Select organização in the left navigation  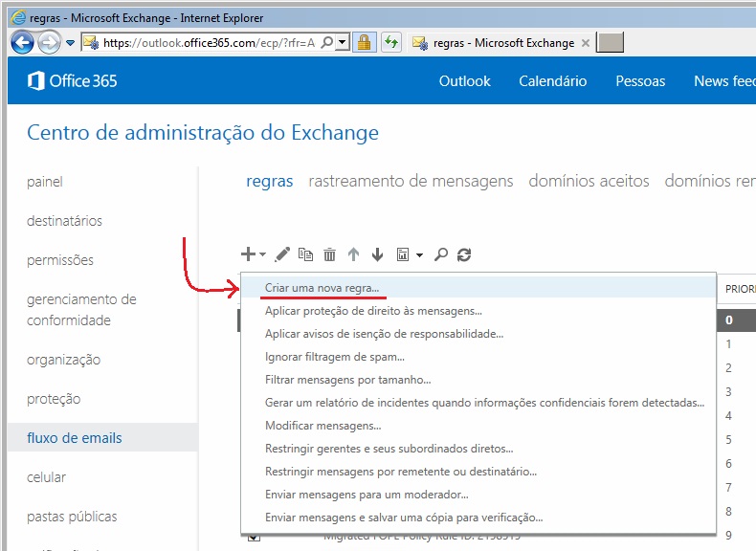click(x=64, y=360)
